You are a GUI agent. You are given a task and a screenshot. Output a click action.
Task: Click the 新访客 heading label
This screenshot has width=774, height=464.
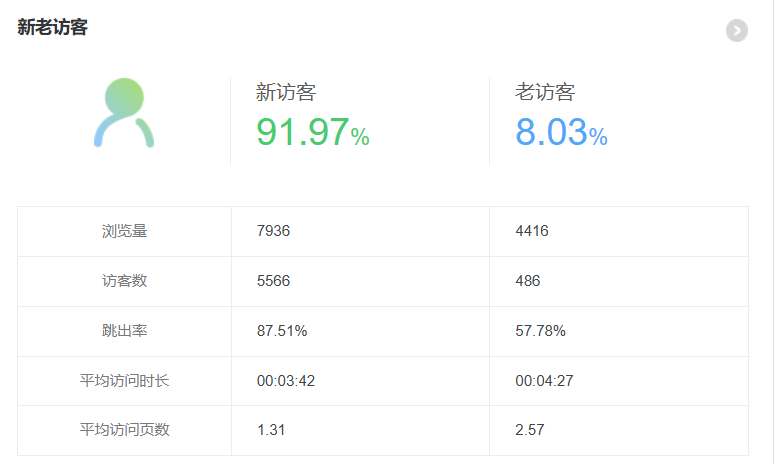click(x=286, y=92)
